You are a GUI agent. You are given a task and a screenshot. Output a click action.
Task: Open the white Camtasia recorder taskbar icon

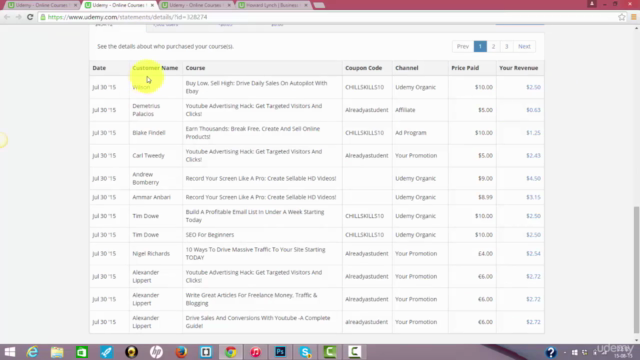coord(355,352)
